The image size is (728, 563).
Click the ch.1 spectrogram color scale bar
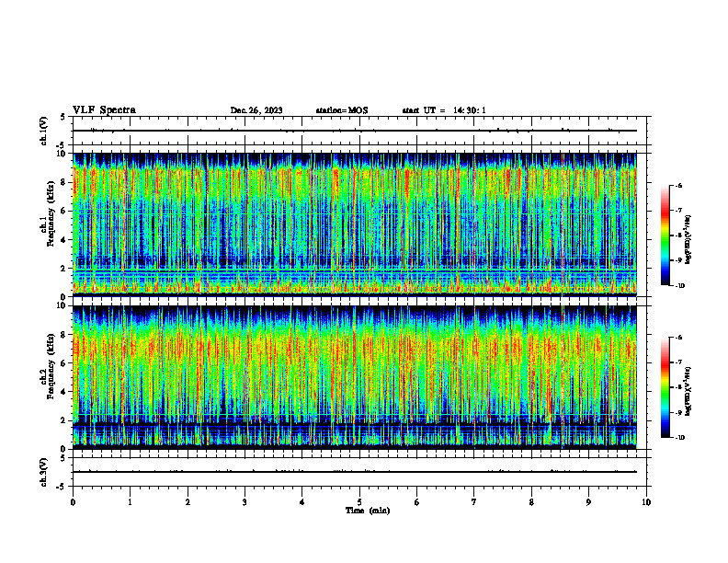[x=665, y=236]
